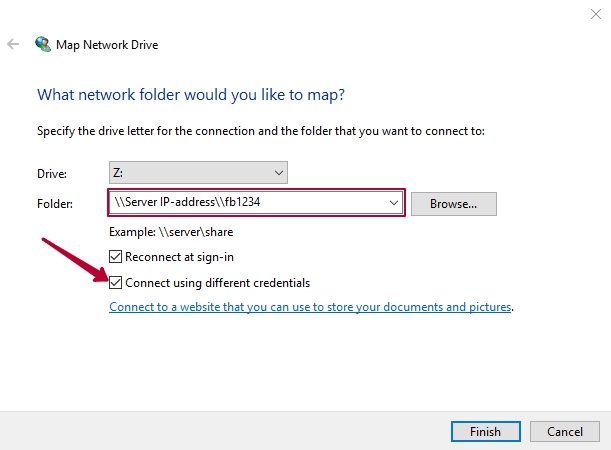Close the Map Network Drive dialog
The image size is (611, 450).
pyautogui.click(x=595, y=14)
